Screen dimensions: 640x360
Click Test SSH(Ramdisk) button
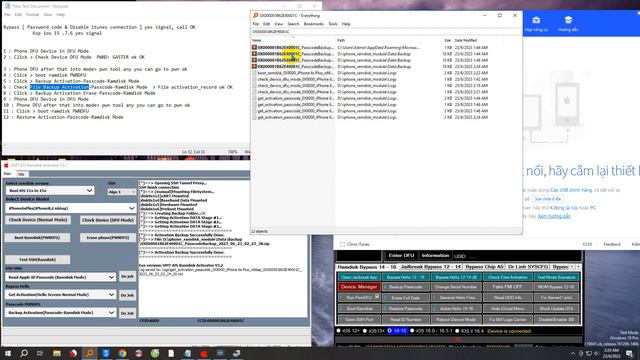tap(37, 260)
